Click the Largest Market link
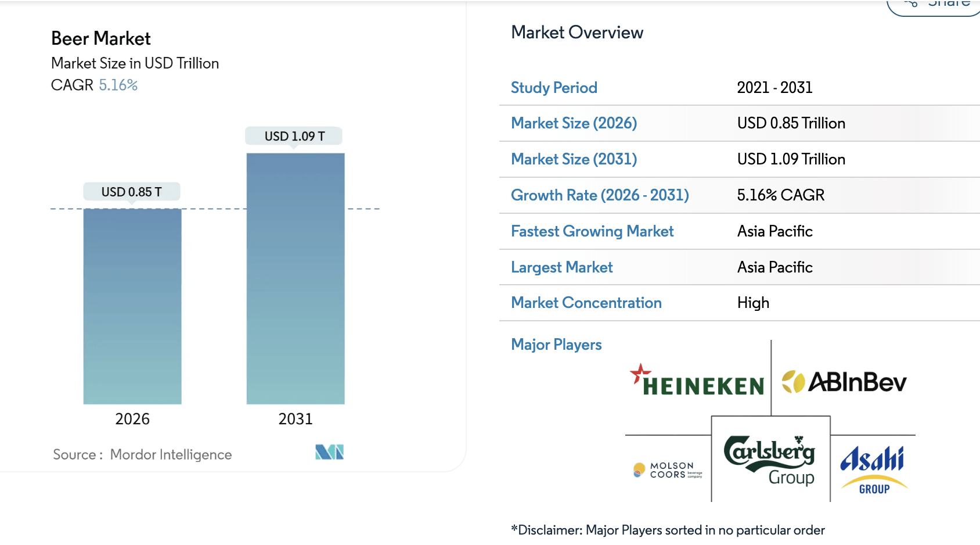Image resolution: width=980 pixels, height=545 pixels. tap(561, 267)
